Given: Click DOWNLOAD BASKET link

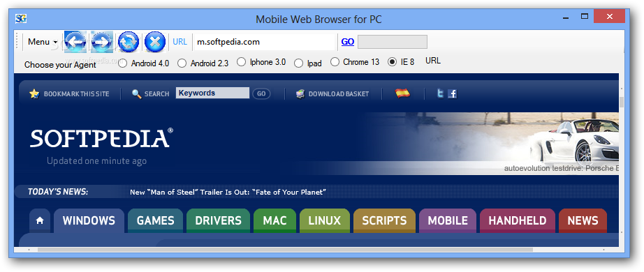Looking at the screenshot, I should click(x=339, y=94).
